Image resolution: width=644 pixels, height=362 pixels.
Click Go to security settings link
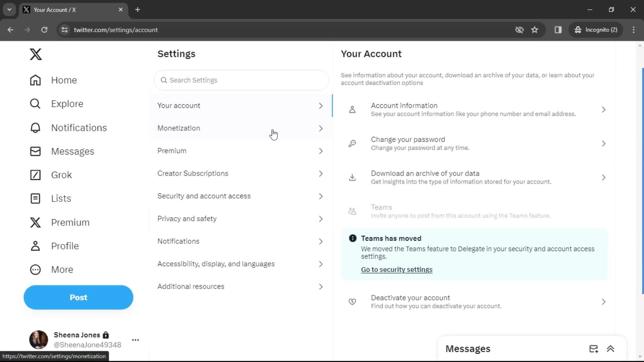click(397, 269)
